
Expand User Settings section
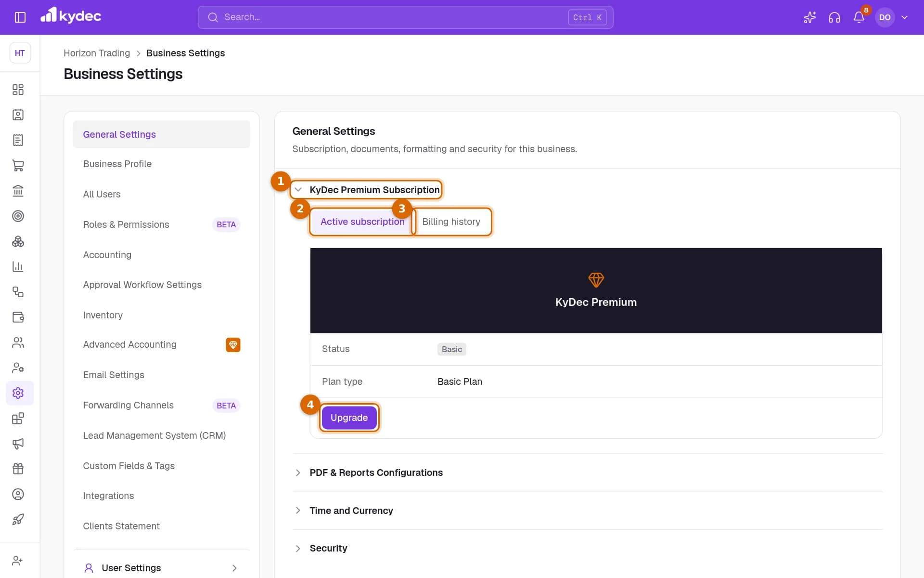(162, 568)
